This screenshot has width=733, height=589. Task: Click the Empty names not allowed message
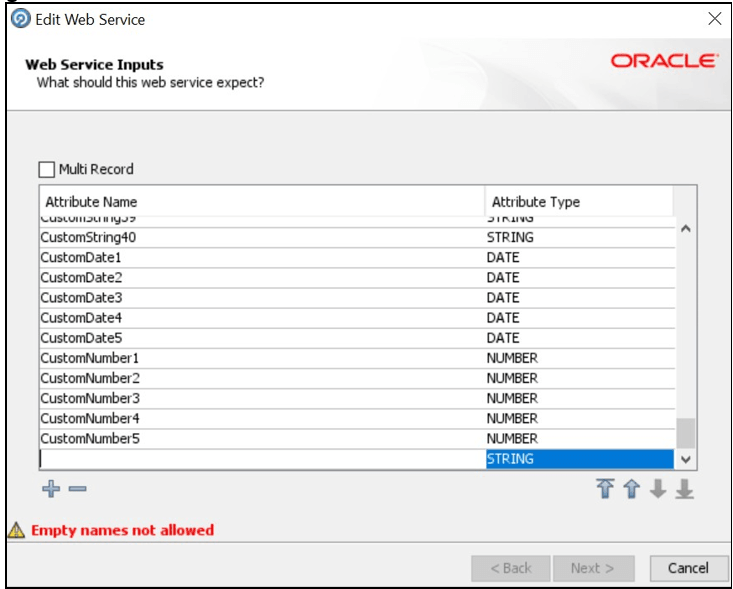(122, 530)
